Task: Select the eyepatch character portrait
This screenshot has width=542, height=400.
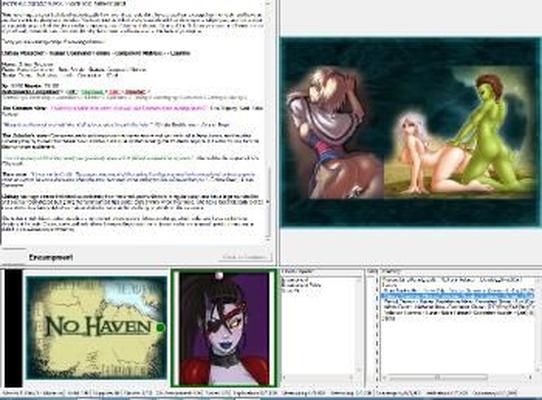Action: 224,328
